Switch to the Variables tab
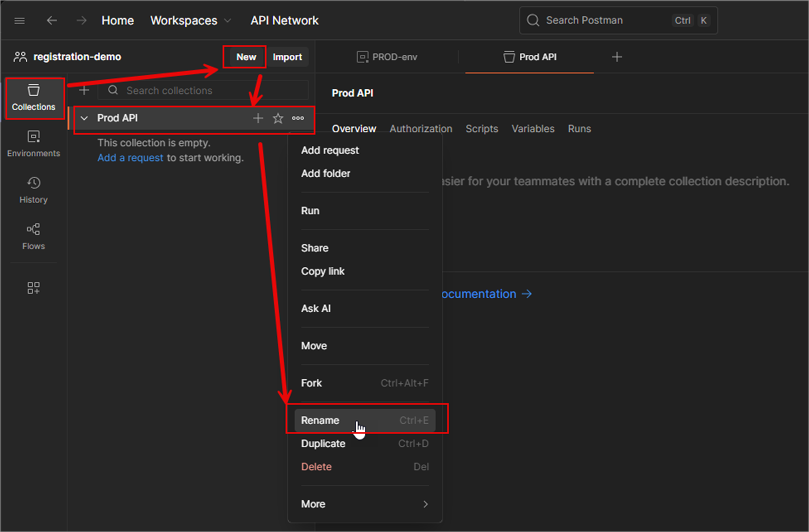This screenshot has width=809, height=532. click(x=533, y=129)
